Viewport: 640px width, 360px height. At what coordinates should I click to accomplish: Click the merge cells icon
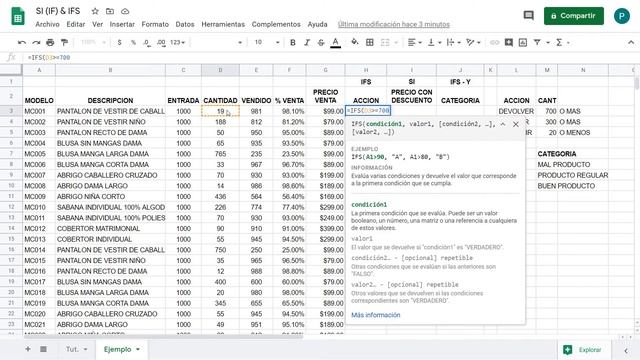[x=385, y=42]
